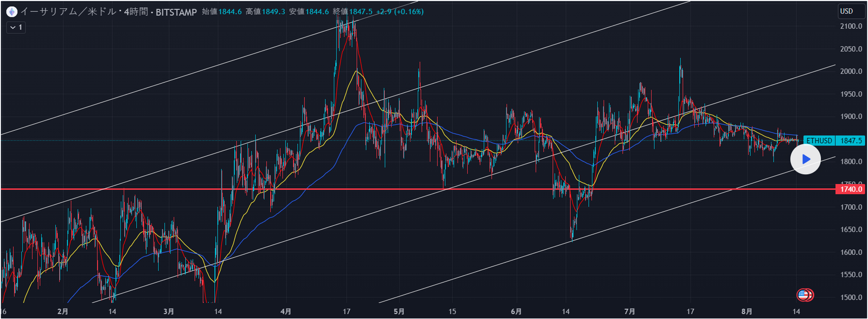Click the 6月 time axis label

click(516, 311)
